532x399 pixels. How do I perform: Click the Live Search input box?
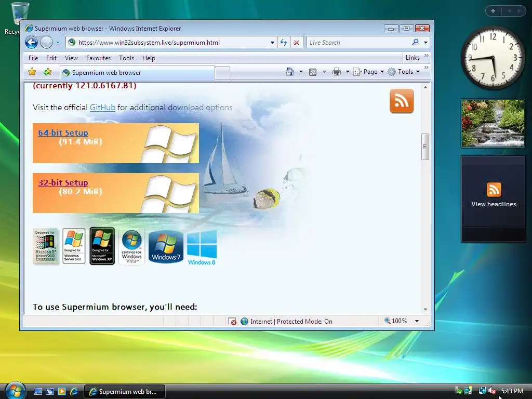point(358,43)
